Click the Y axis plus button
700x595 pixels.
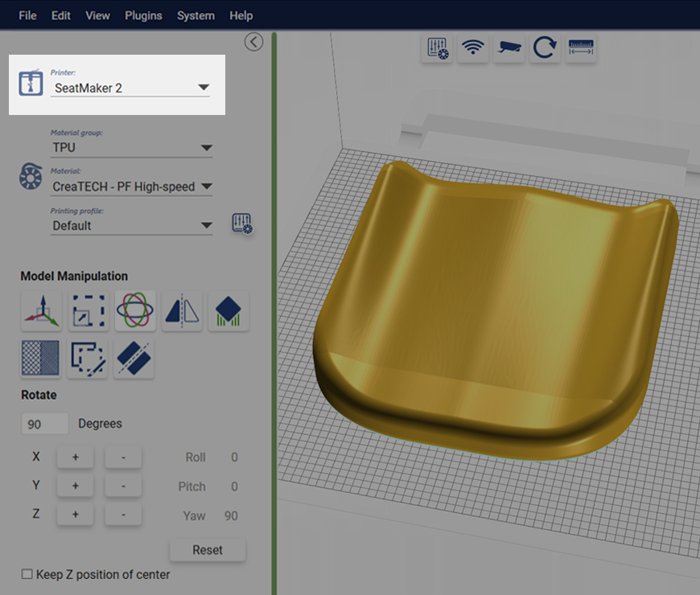point(76,486)
